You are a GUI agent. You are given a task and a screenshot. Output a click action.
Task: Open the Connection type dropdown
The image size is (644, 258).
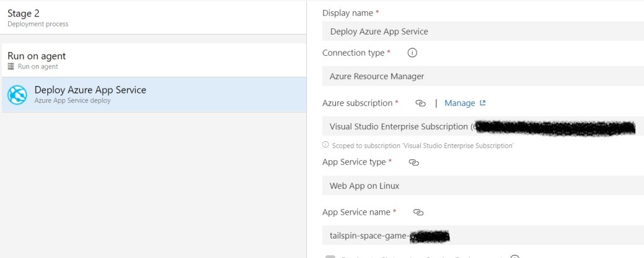(x=482, y=77)
